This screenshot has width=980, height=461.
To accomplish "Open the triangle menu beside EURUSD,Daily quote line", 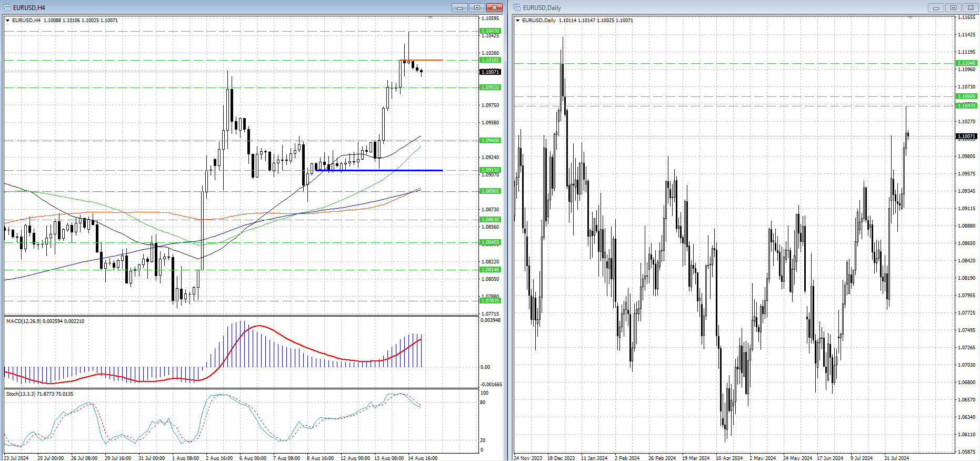I will click(x=518, y=21).
